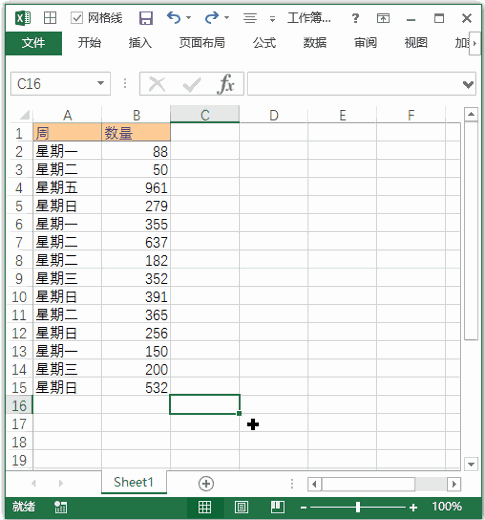Redo the last undone action
Screen dimensions: 485x520
[212, 17]
